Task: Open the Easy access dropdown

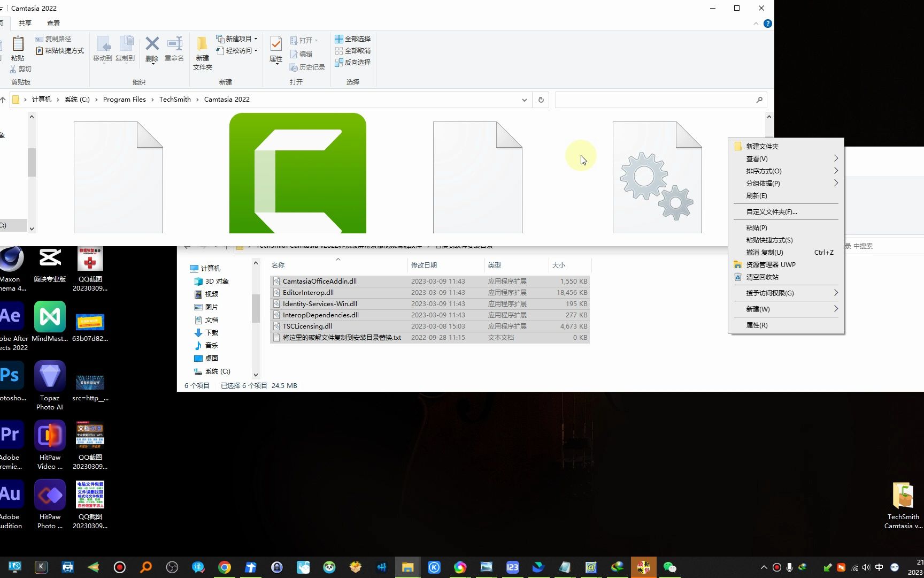Action: pyautogui.click(x=237, y=51)
